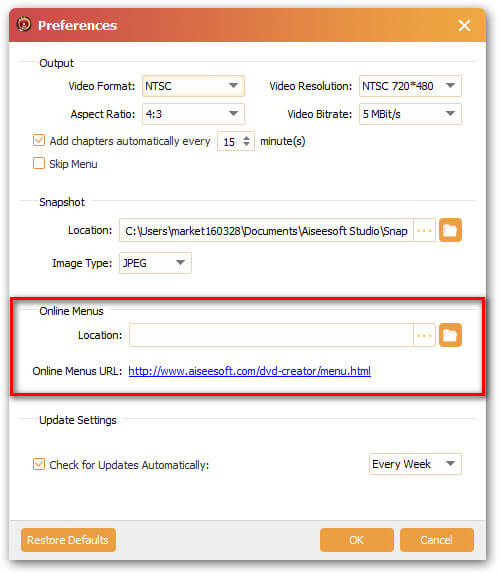Click the Add chapters automatically every label
Image resolution: width=499 pixels, height=574 pixels.
[x=130, y=141]
